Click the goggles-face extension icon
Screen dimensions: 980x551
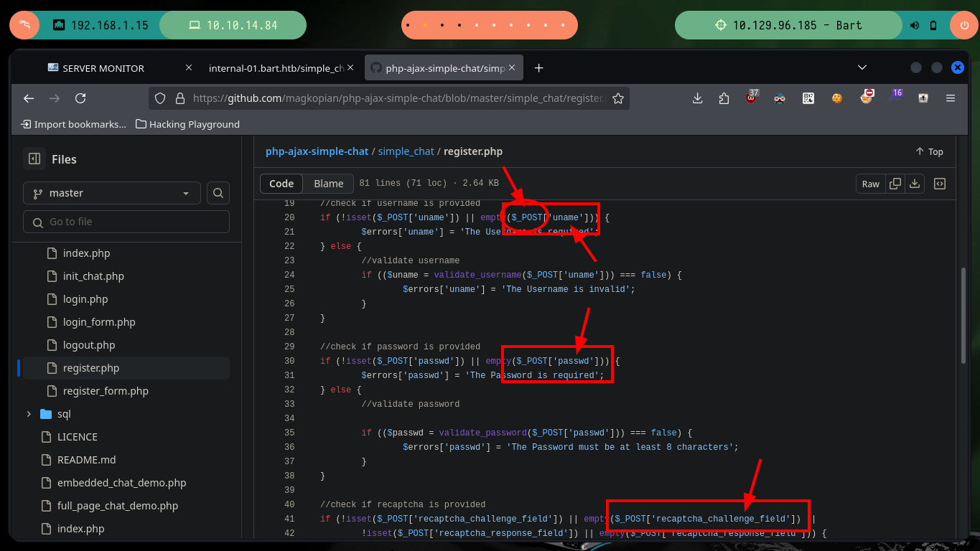click(780, 98)
